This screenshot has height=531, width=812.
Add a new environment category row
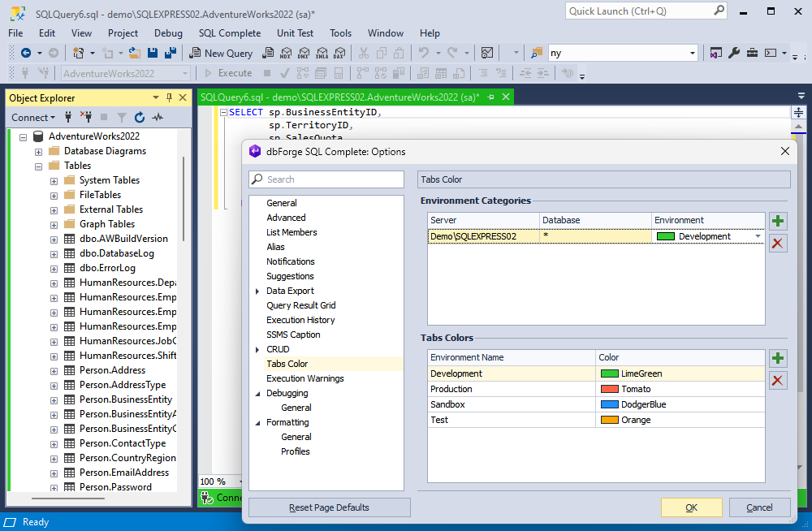click(778, 221)
